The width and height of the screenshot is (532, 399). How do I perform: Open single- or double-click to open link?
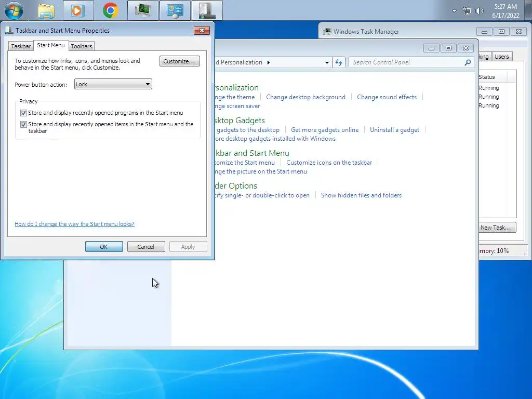pyautogui.click(x=262, y=195)
